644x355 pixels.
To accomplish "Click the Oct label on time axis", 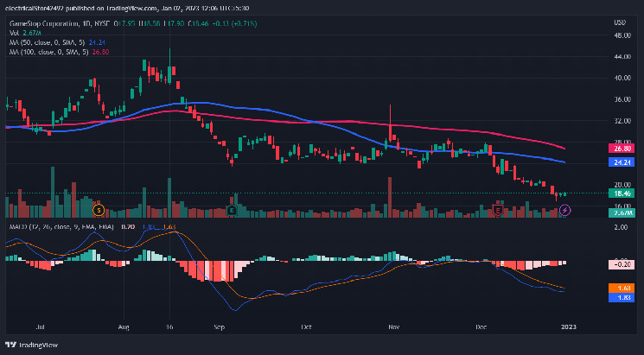I will pos(306,327).
